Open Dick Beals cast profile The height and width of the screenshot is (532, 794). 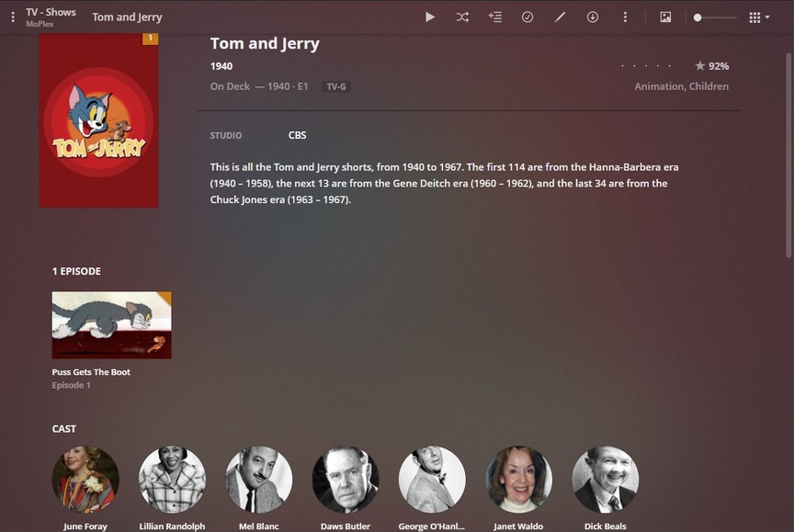605,480
